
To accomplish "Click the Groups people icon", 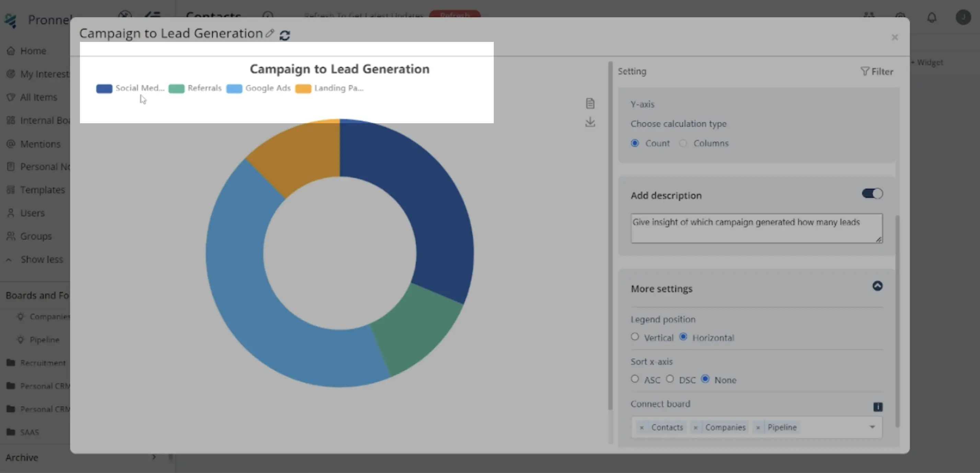I will pos(11,236).
